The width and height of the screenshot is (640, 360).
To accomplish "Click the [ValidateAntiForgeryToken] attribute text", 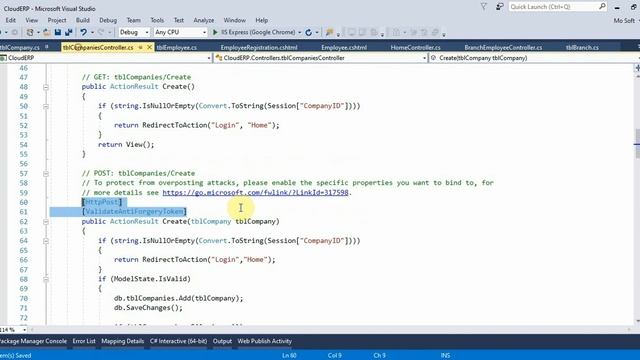I will click(134, 212).
